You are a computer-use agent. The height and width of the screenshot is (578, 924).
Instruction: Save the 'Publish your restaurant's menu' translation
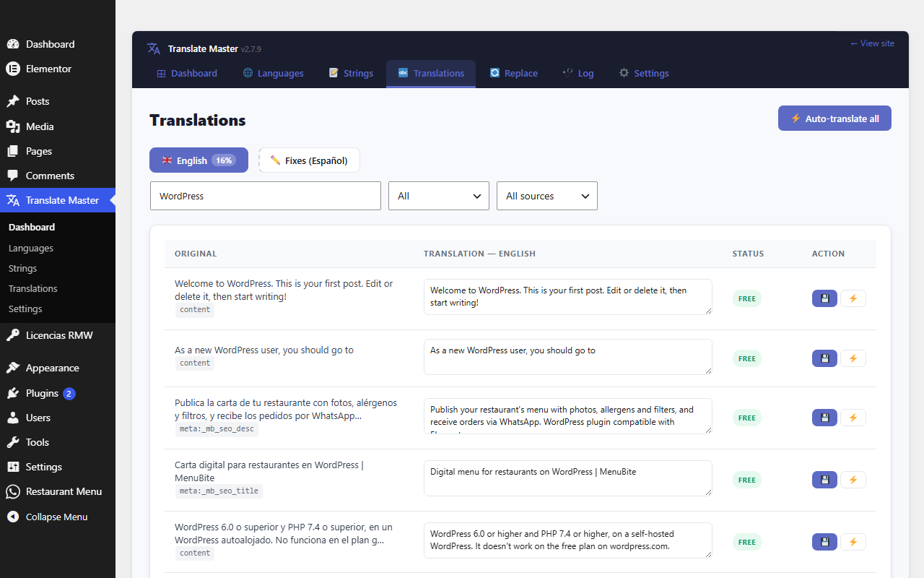click(824, 418)
